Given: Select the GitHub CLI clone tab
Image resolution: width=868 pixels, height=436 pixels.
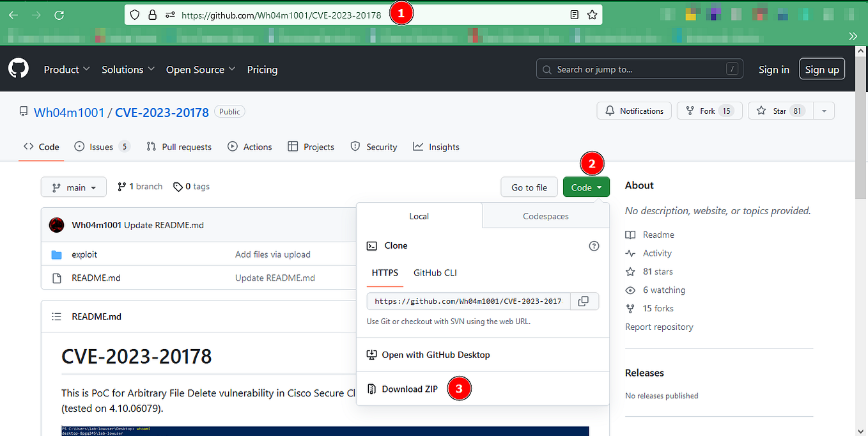Looking at the screenshot, I should 435,272.
